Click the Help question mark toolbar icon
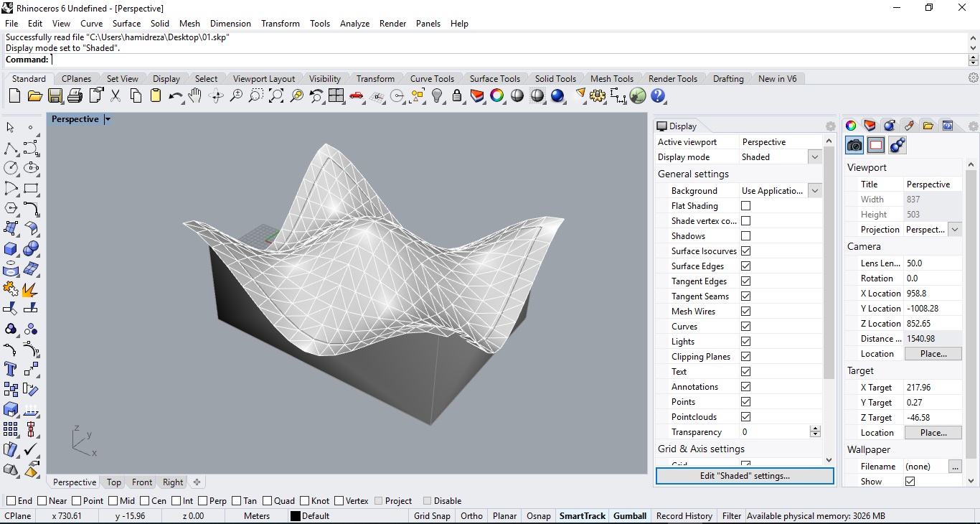Viewport: 980px width, 524px height. 658,96
